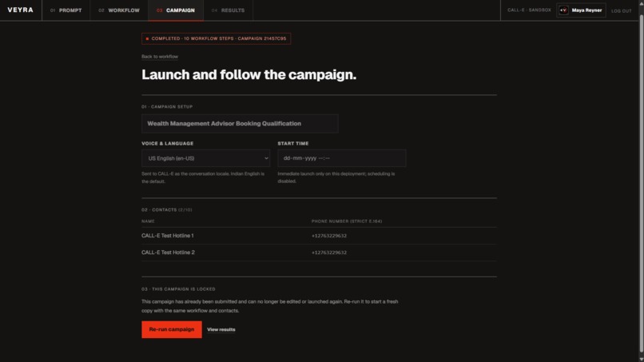Image resolution: width=644 pixels, height=362 pixels.
Task: Click the campaign name input field
Action: pyautogui.click(x=240, y=124)
